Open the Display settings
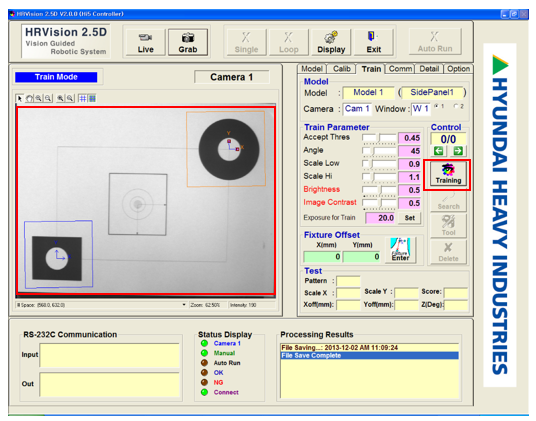Image resolution: width=536 pixels, height=421 pixels. tap(331, 43)
